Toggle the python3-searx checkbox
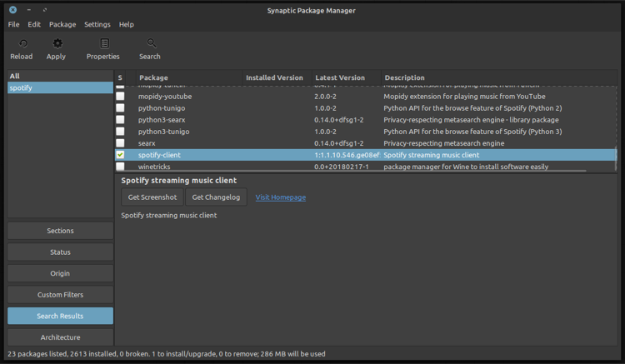This screenshot has width=625, height=364. pos(120,119)
